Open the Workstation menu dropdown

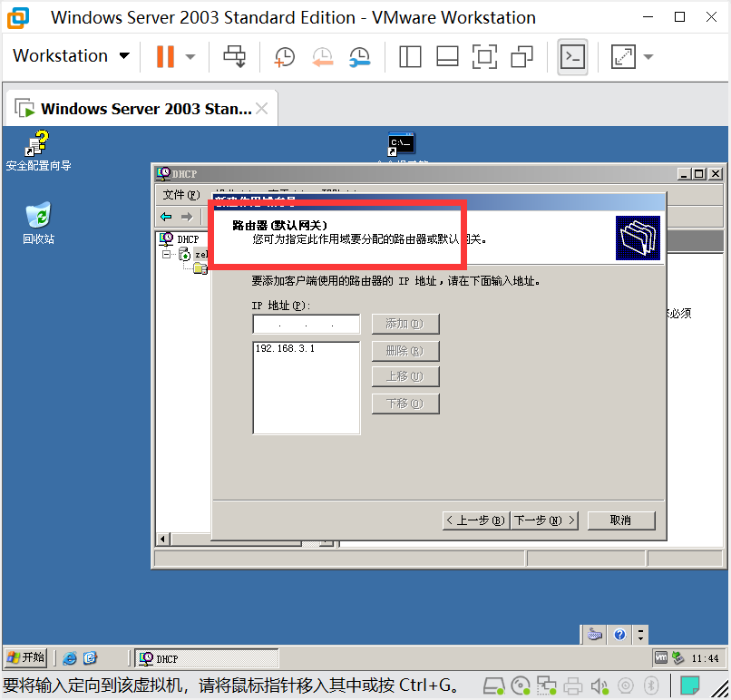[x=71, y=56]
